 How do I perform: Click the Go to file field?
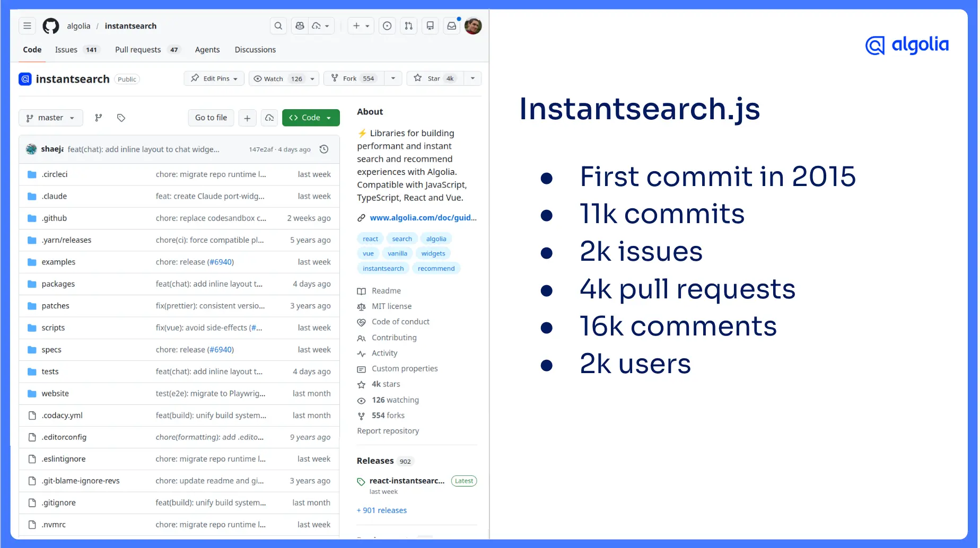pos(211,118)
